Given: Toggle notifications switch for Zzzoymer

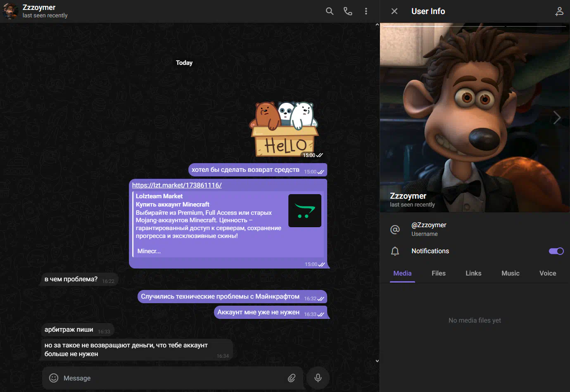Looking at the screenshot, I should tap(556, 251).
